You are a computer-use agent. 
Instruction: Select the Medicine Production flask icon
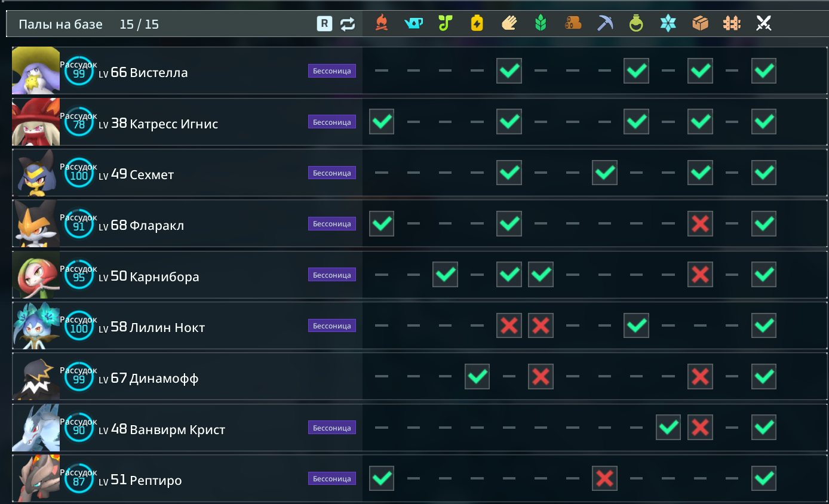(636, 23)
